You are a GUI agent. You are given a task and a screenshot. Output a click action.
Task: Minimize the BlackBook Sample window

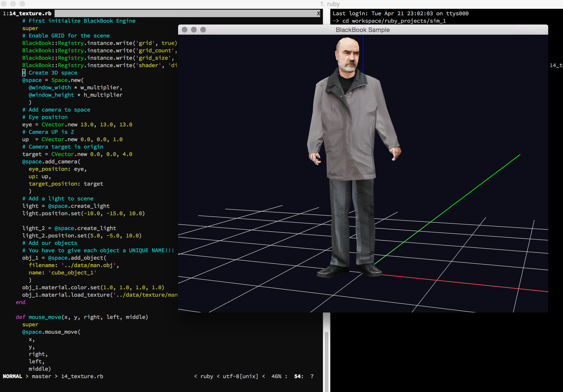tap(194, 30)
